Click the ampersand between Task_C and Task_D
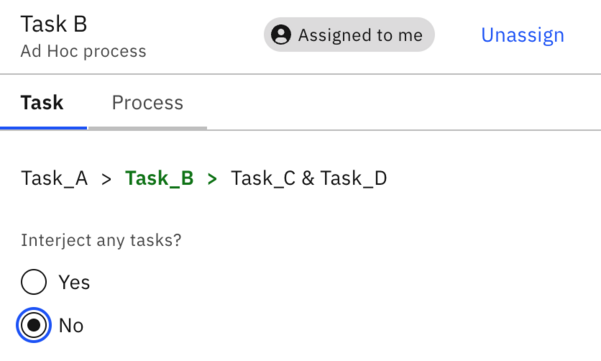Screen dimensions: 601x361 308,179
